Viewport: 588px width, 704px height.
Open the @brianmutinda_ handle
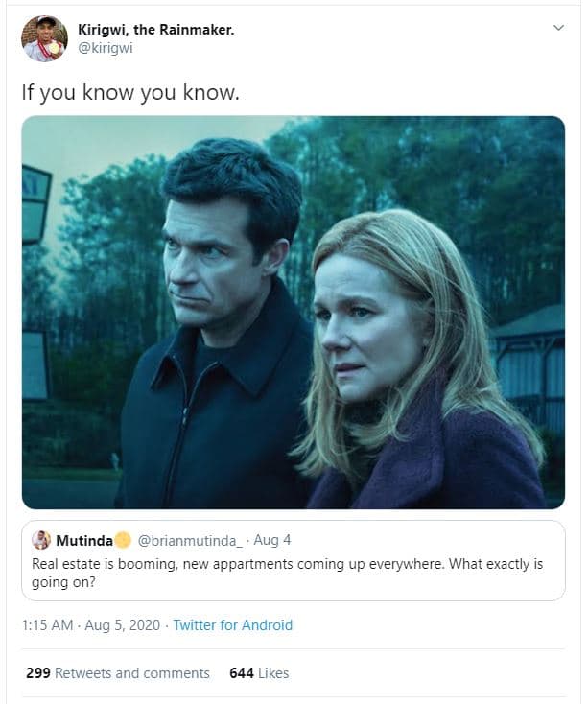193,540
